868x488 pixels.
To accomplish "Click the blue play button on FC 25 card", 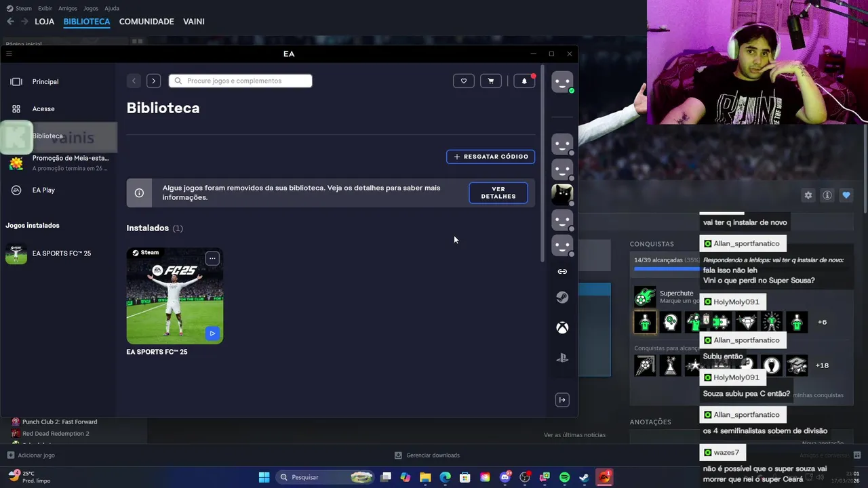I will 212,333.
